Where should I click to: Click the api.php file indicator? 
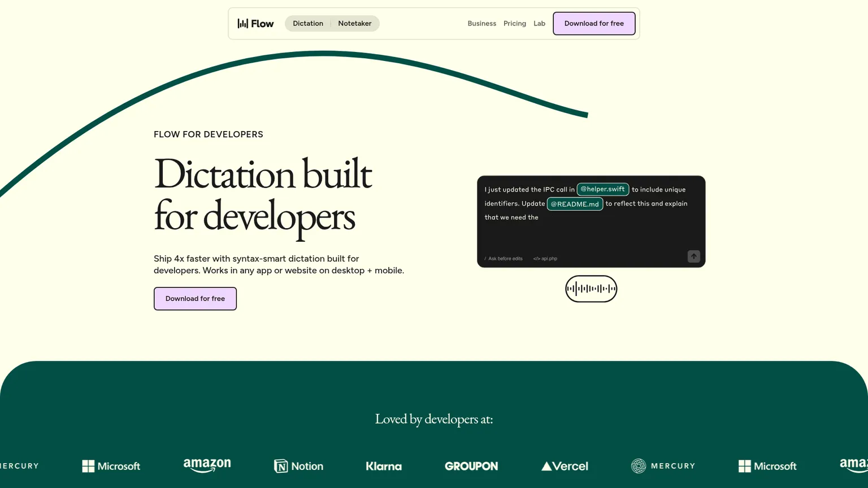[545, 259]
